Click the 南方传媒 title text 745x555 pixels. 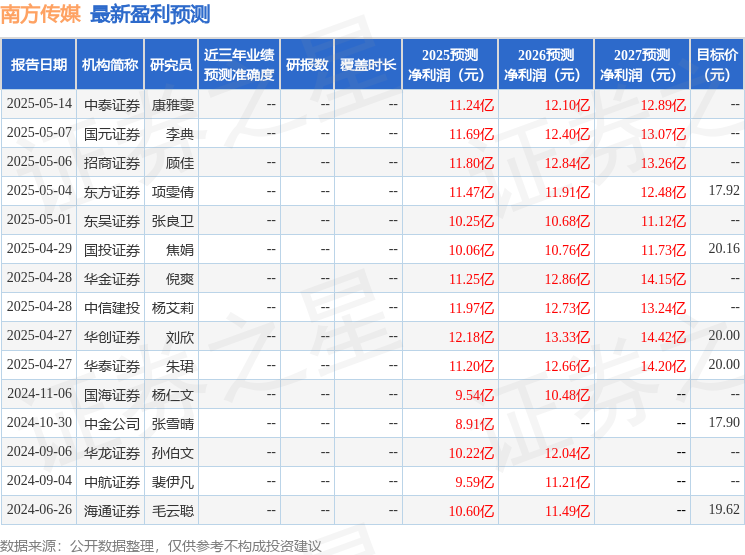point(41,14)
